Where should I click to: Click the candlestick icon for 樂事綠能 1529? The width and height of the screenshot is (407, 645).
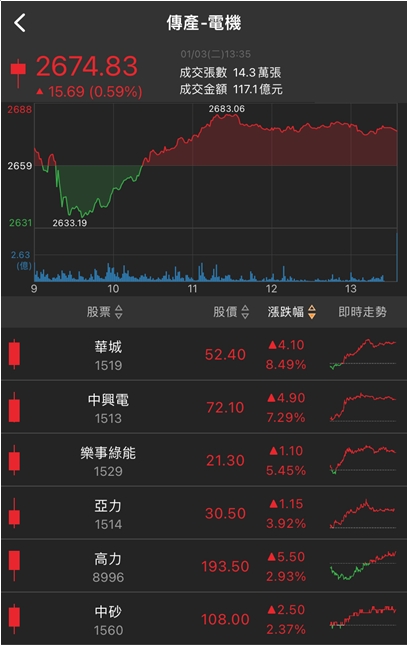point(14,460)
